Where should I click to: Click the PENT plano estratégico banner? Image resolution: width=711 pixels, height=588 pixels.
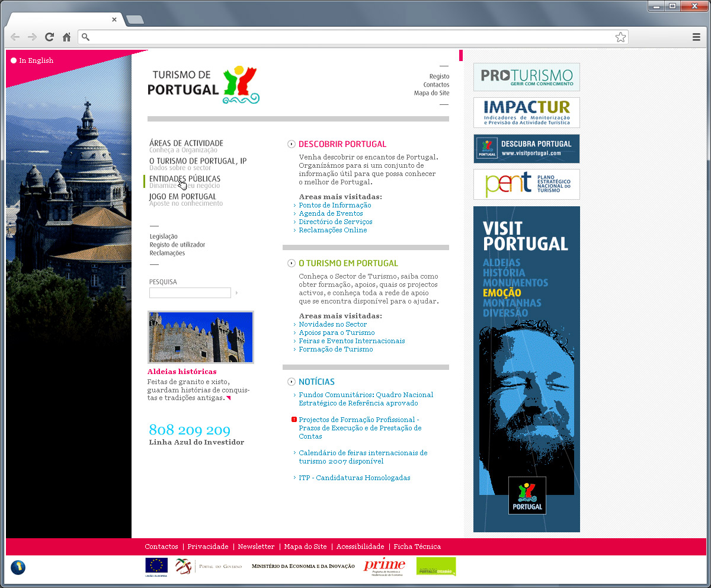point(526,184)
